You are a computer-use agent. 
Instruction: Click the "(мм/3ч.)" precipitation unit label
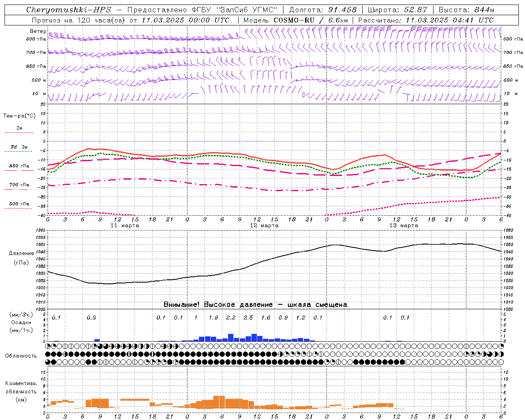[21, 315]
